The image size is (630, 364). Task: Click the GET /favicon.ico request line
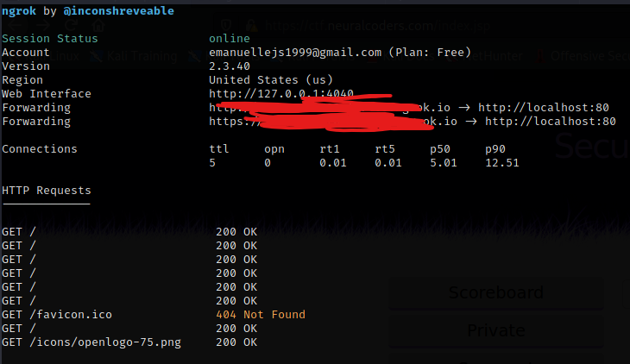(x=57, y=315)
